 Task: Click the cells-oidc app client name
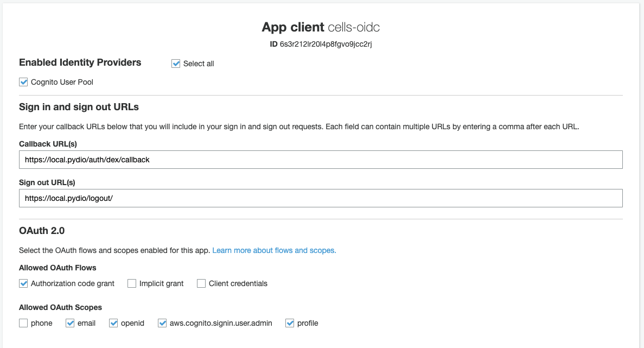click(354, 27)
